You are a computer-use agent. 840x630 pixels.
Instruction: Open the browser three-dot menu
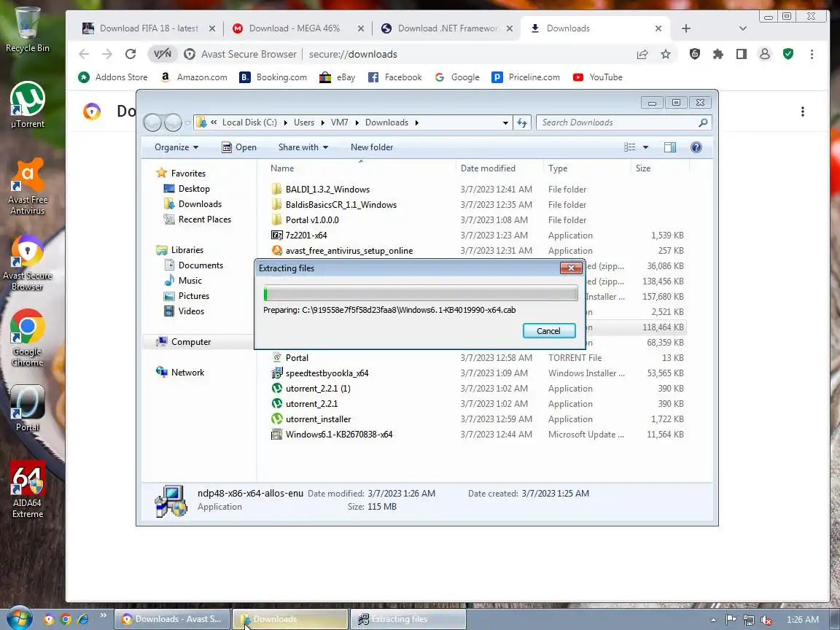pos(812,54)
